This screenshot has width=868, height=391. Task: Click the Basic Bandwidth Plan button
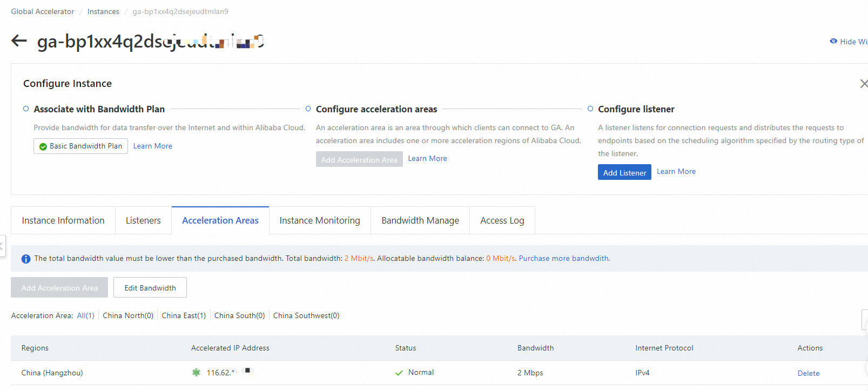click(x=80, y=146)
